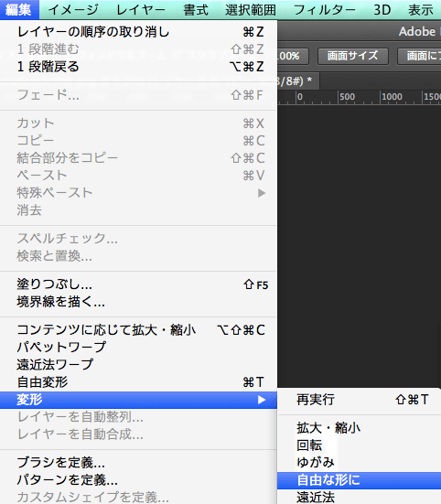Image resolution: width=441 pixels, height=504 pixels.
Task: Click the 画面サイズ button
Action: pyautogui.click(x=353, y=56)
